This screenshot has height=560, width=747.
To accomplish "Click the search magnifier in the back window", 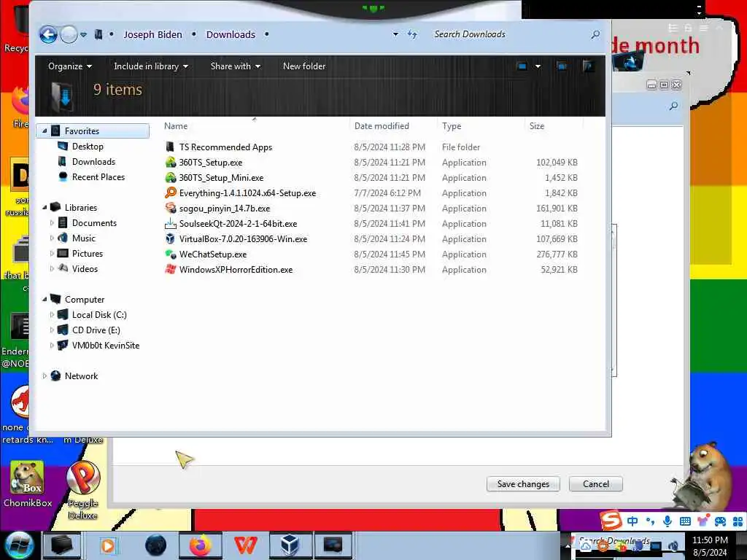I will pos(673,106).
